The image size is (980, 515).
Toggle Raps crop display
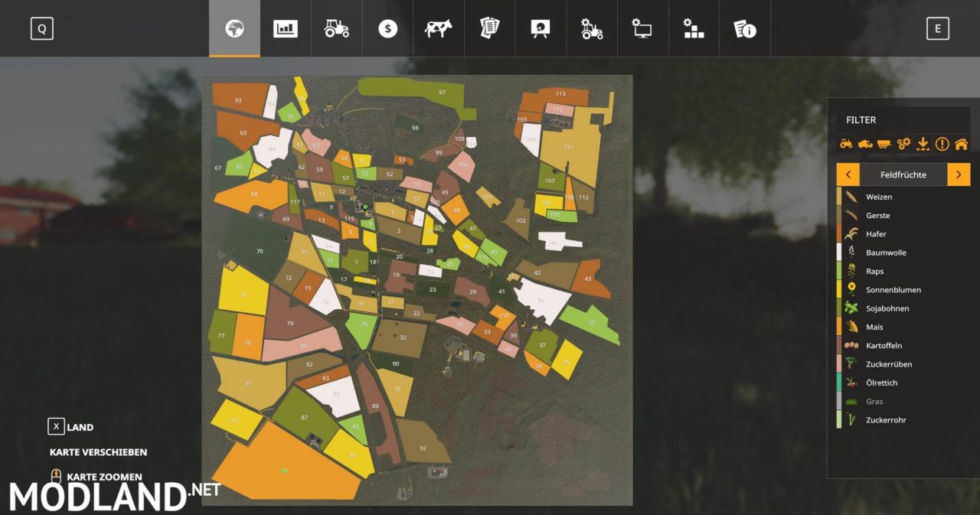point(903,271)
